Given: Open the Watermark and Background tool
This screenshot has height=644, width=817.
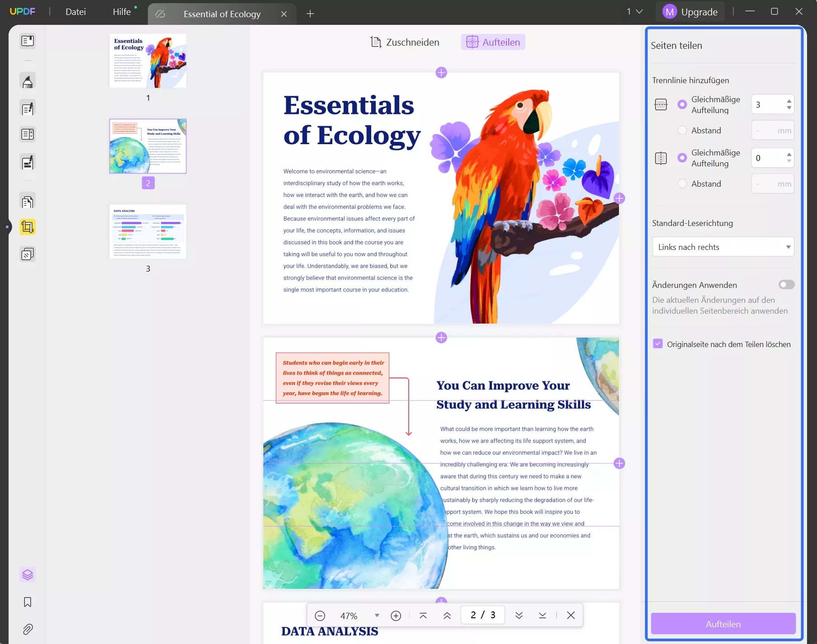Looking at the screenshot, I should (x=28, y=254).
